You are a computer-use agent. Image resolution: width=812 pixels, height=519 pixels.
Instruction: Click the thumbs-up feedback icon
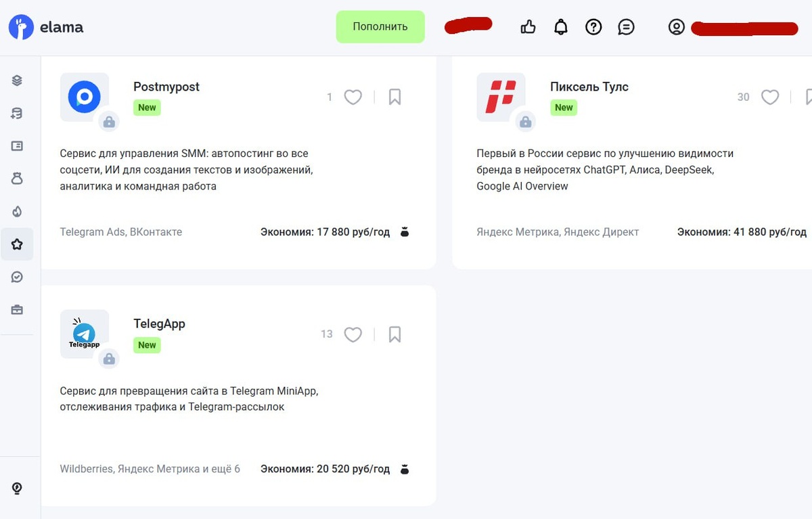click(x=528, y=27)
